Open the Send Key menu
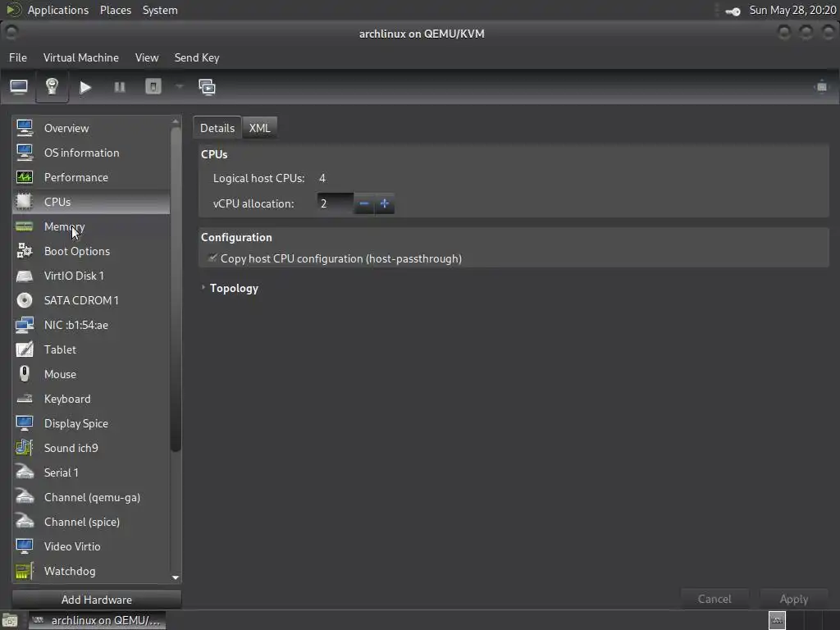 (x=197, y=57)
